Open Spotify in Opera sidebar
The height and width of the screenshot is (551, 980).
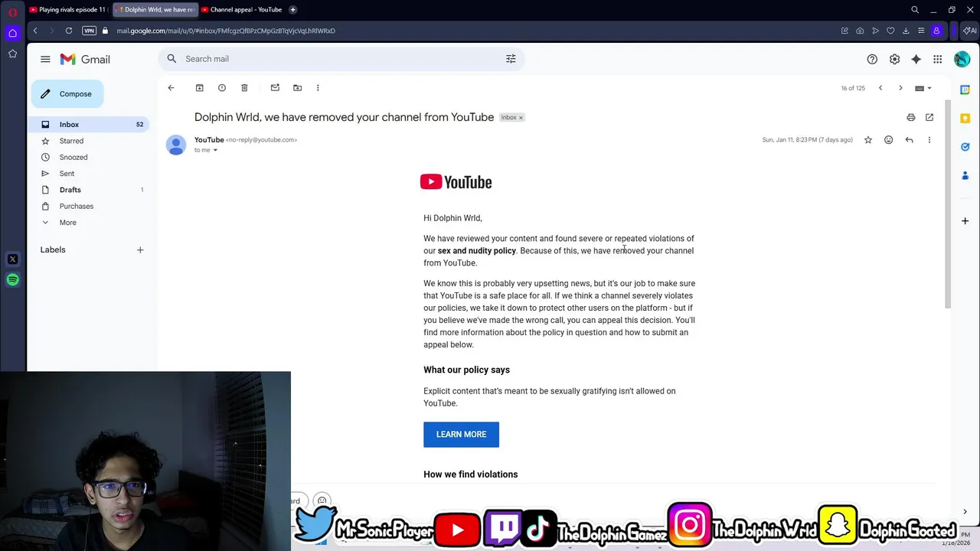tap(12, 279)
